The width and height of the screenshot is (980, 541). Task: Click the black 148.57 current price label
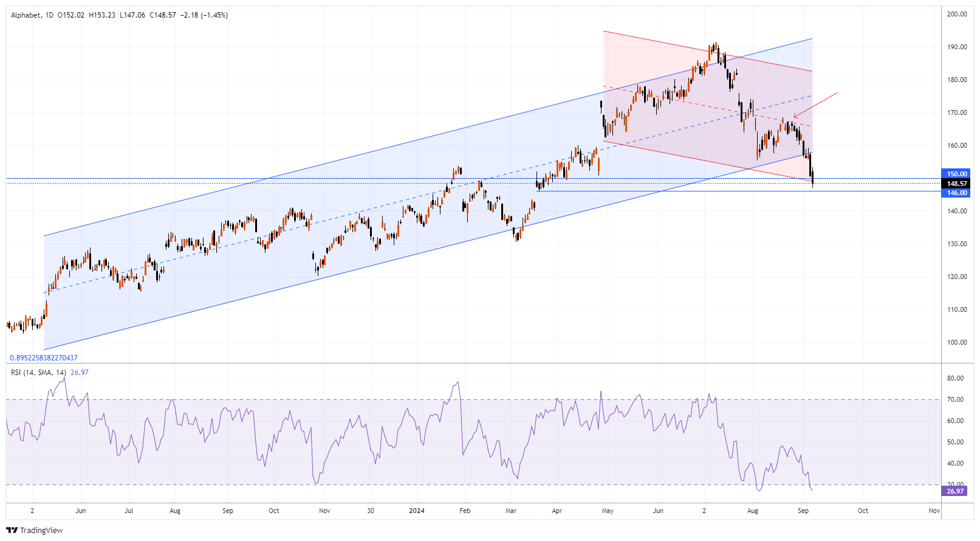coord(956,184)
